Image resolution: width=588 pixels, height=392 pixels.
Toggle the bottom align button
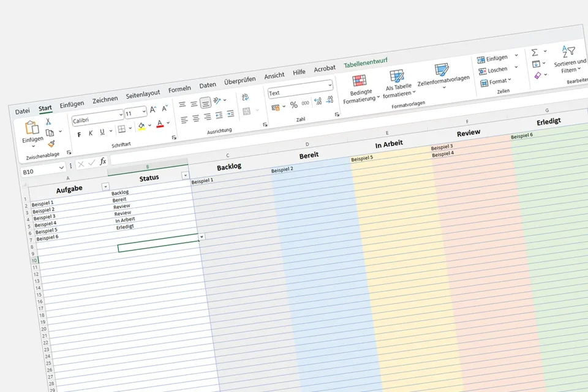click(x=206, y=102)
